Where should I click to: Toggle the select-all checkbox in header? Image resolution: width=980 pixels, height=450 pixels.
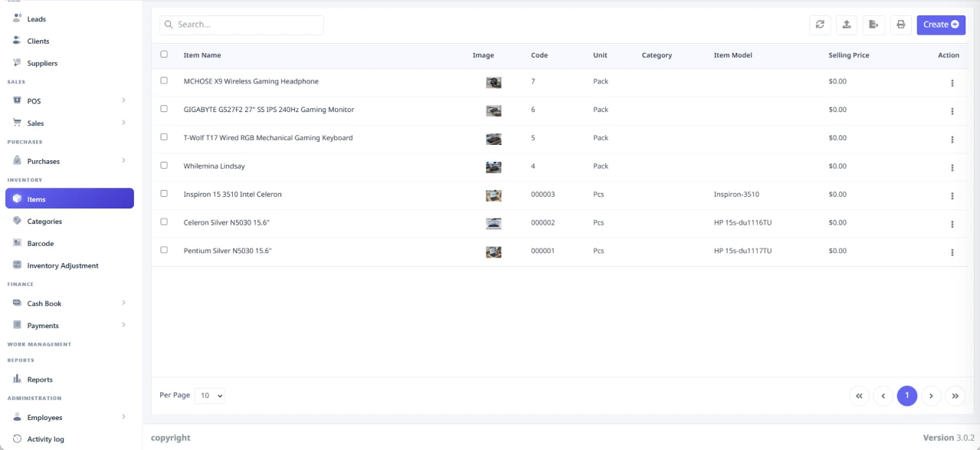coord(164,54)
